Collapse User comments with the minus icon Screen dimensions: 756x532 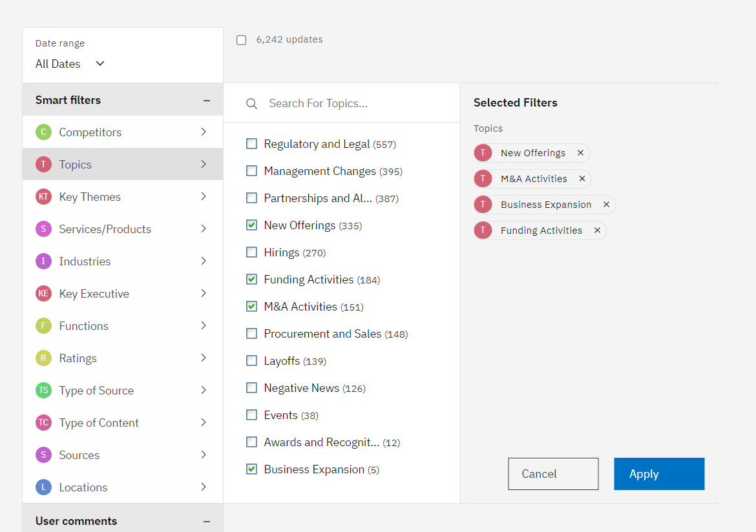point(207,522)
